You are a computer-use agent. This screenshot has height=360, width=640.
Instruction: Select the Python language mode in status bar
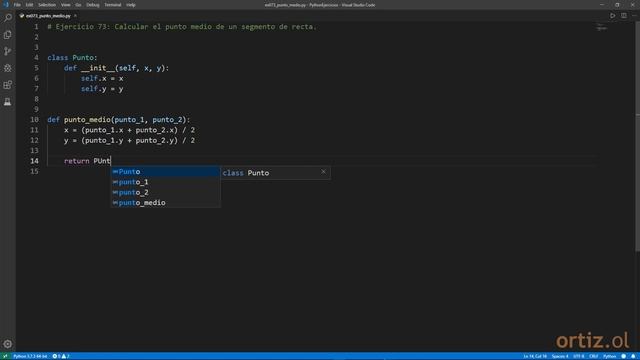click(609, 356)
